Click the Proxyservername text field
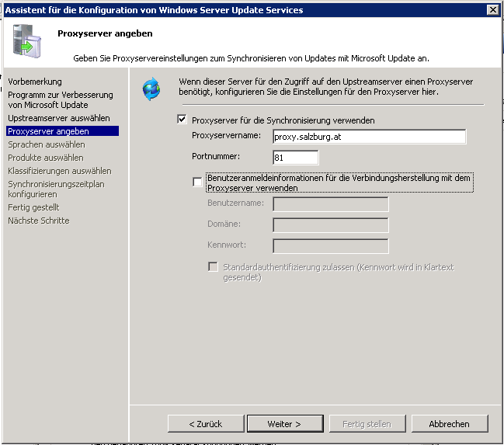Viewport: 504px width, 445px height. (369, 137)
